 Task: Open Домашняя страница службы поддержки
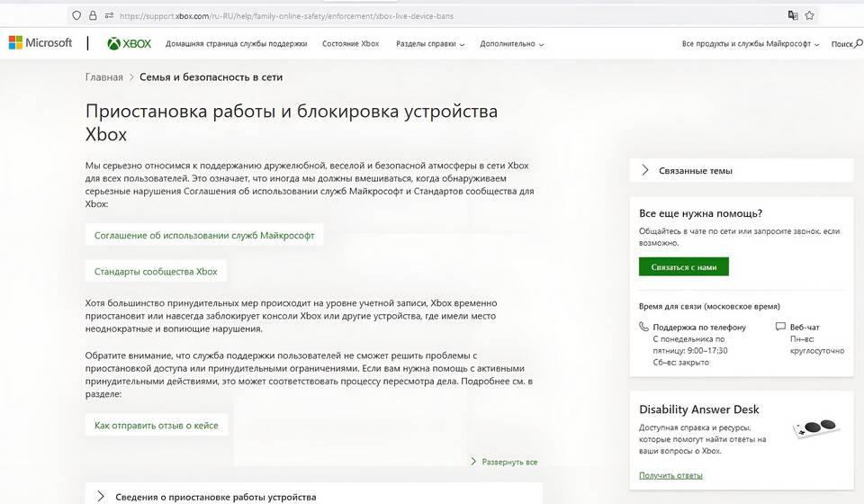[236, 43]
